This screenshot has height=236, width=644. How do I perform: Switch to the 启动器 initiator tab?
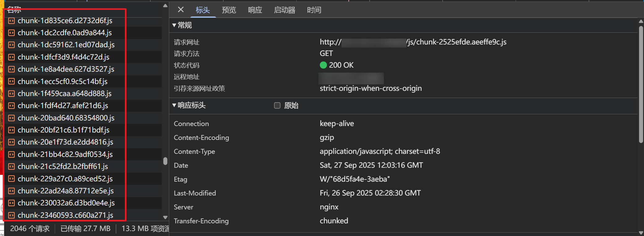pos(284,10)
